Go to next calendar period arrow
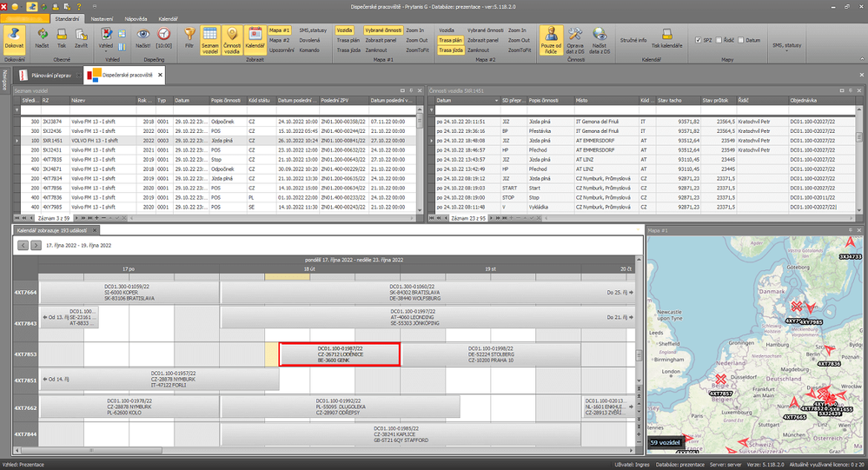This screenshot has height=470, width=868. tap(36, 246)
